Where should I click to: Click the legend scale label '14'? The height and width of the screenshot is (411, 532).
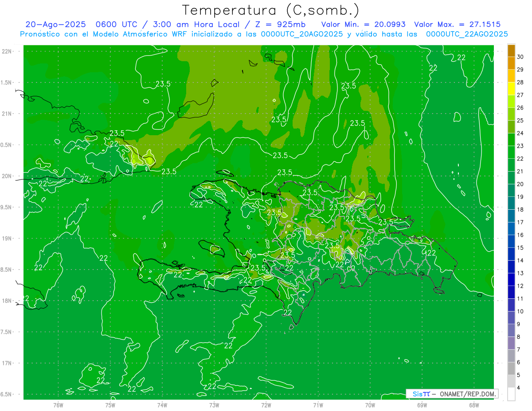pos(520,260)
